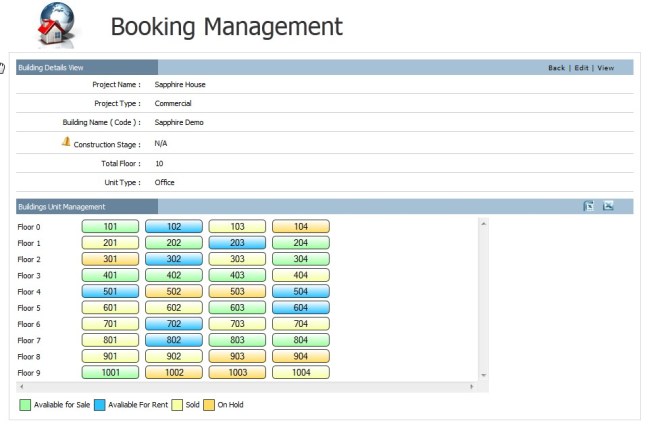The width and height of the screenshot is (649, 429).
Task: Click the Back link in Building Details header
Action: click(556, 68)
